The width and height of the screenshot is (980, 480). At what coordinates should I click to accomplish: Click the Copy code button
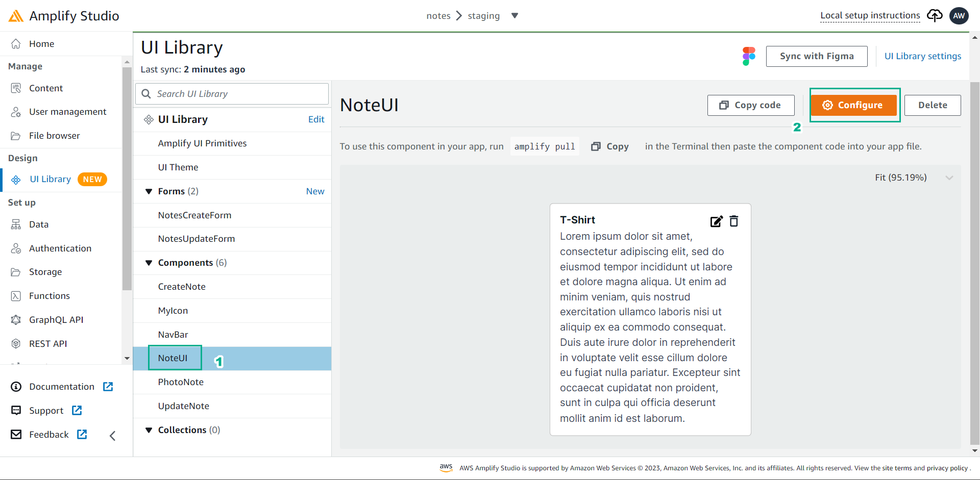tap(751, 105)
